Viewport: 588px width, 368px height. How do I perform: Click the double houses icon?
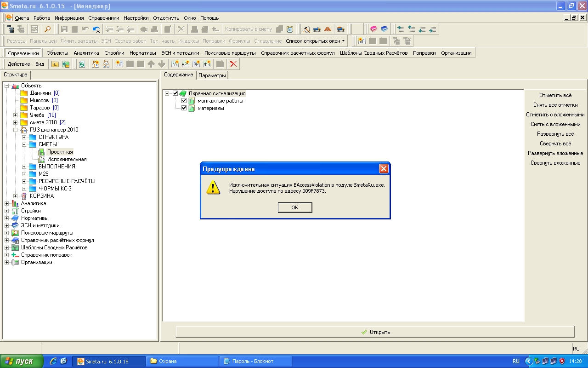pos(106,64)
